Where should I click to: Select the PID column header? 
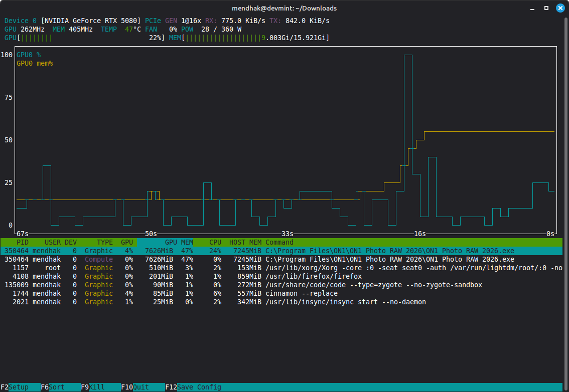click(x=23, y=242)
